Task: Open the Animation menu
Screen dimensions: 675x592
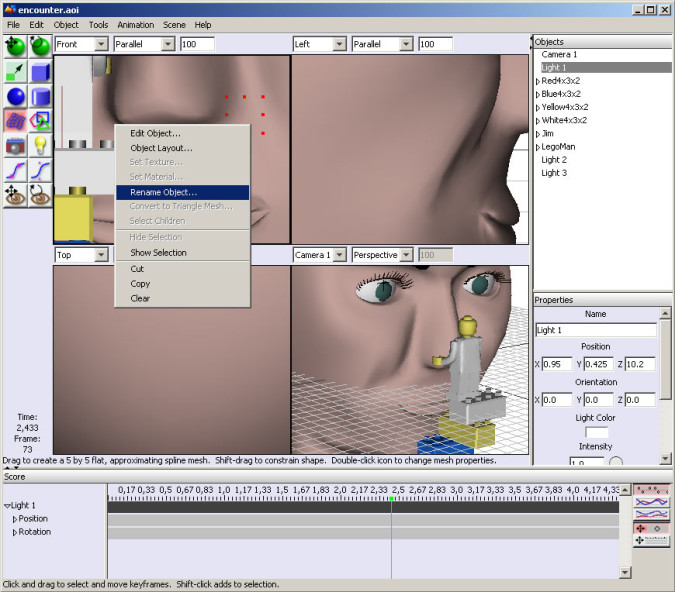Action: click(136, 24)
